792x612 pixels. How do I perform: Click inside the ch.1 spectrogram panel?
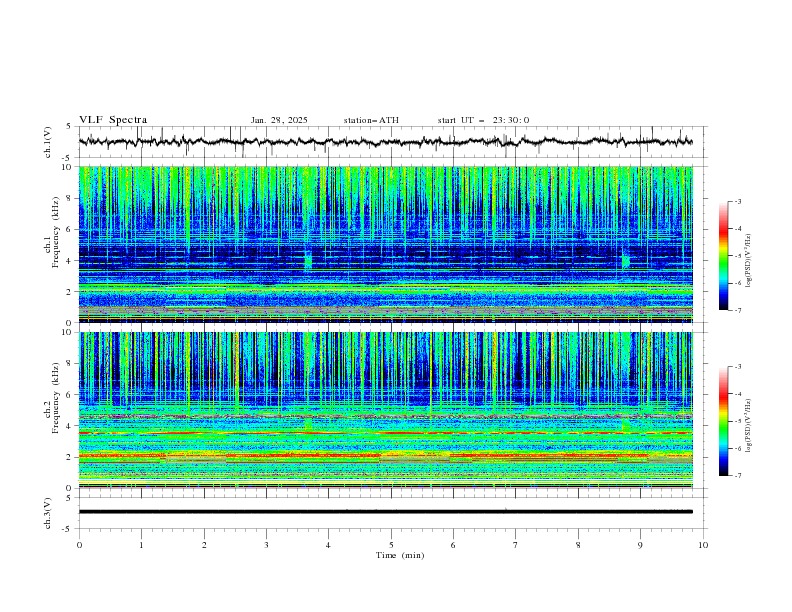coord(386,244)
